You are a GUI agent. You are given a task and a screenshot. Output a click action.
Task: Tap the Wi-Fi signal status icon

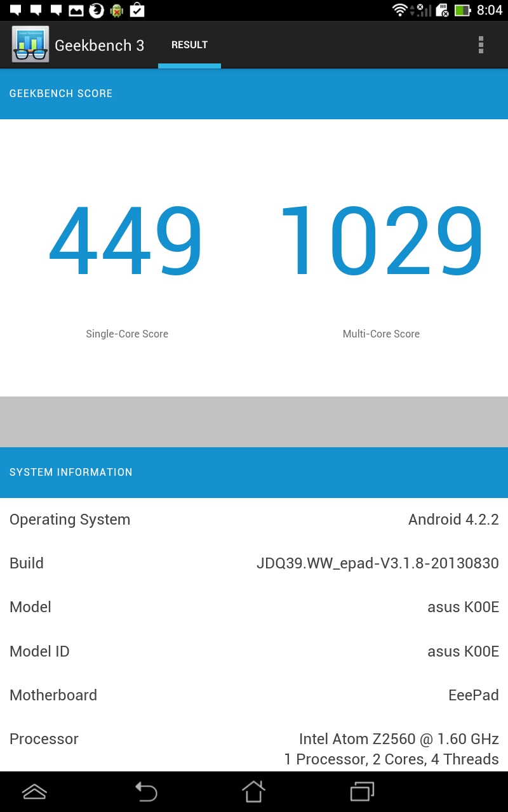[x=399, y=10]
